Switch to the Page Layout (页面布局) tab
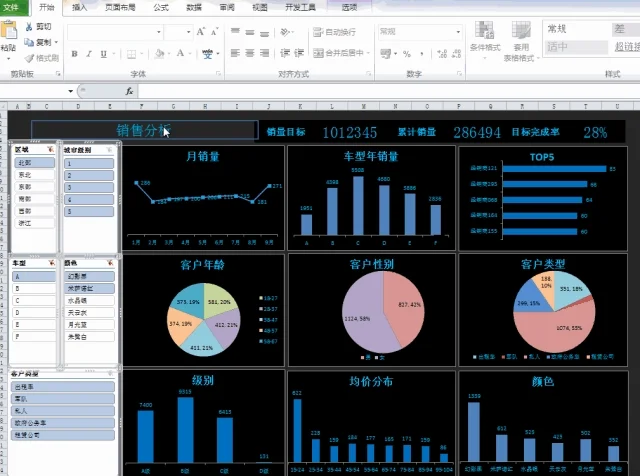Screen dimensions: 640x476 point(120,7)
